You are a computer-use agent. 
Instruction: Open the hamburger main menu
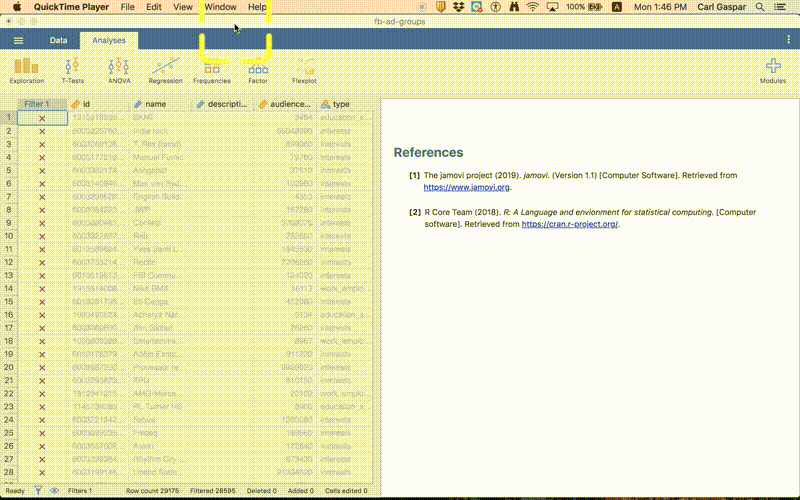coord(18,41)
